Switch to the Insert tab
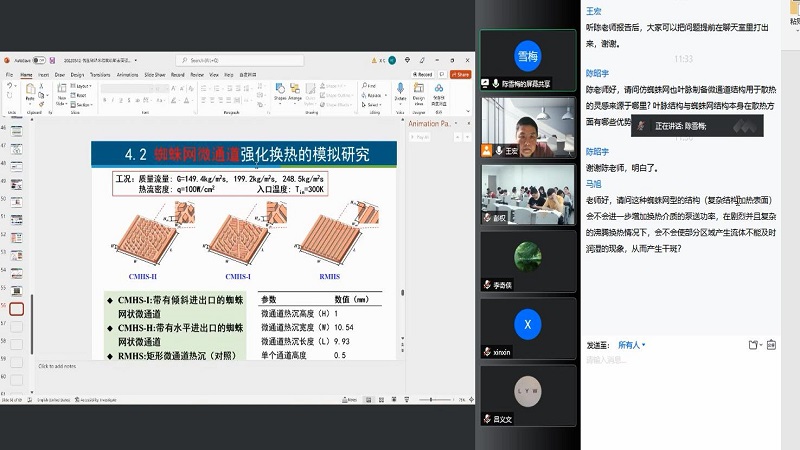 [x=43, y=74]
